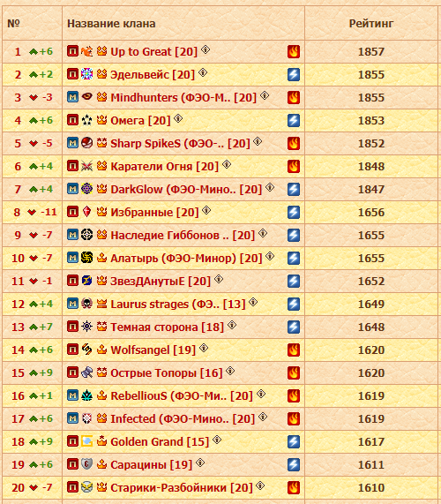Click the info icon next to Wolfsangel [19]
441x504 pixels.
click(204, 348)
